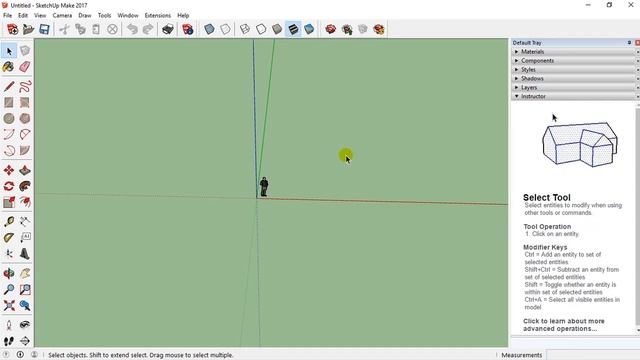The image size is (640, 360).
Task: Toggle X-ray face style
Action: 209,29
